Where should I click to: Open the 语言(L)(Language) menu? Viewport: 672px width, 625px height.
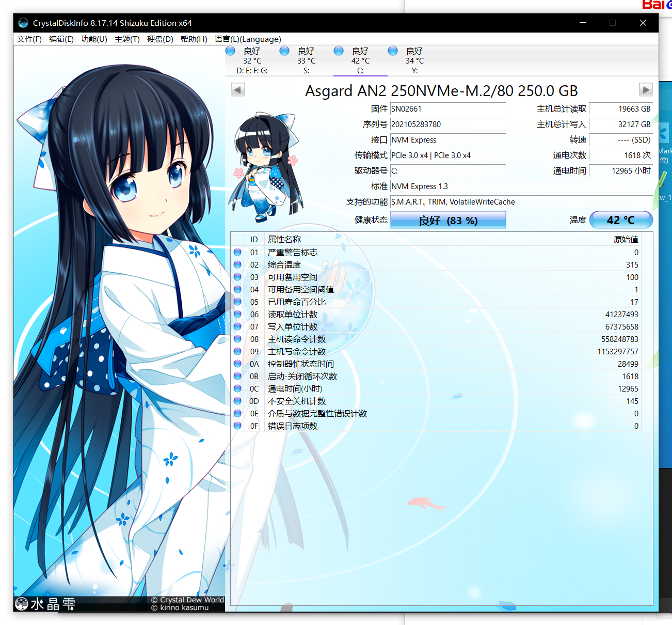[x=248, y=39]
